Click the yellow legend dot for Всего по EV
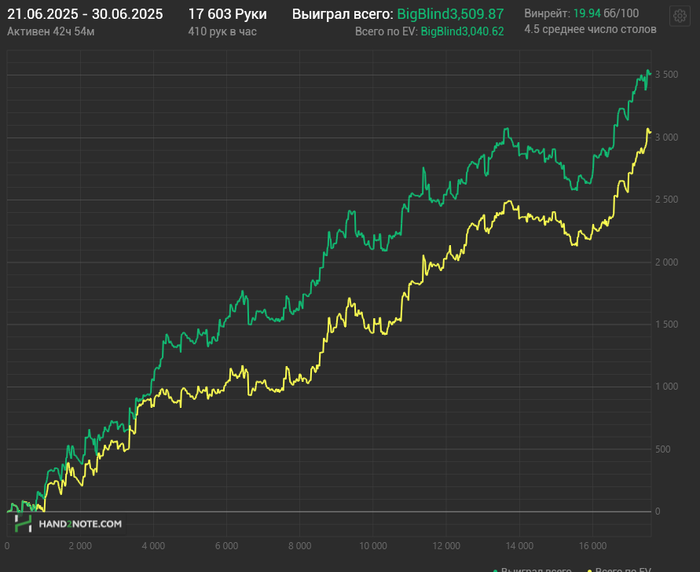Screen dimensions: 700x572 [x=587, y=569]
